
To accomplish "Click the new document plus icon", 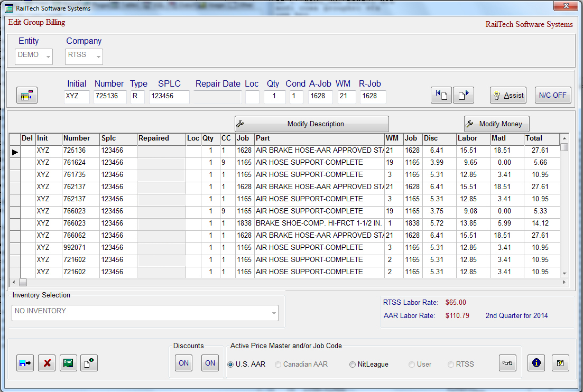I will pyautogui.click(x=89, y=363).
